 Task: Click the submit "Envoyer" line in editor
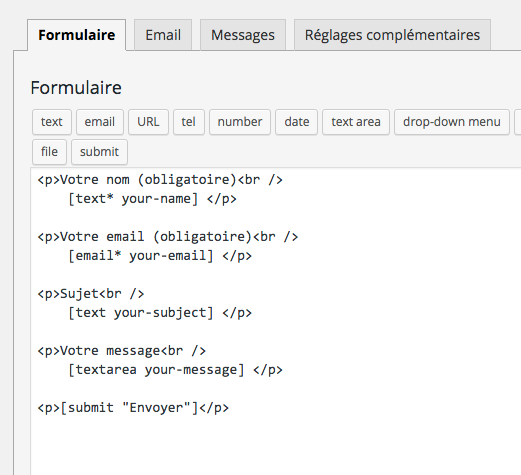(x=133, y=408)
